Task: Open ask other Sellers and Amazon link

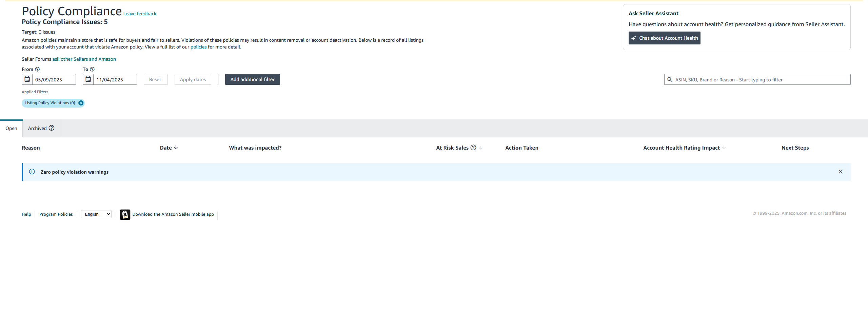Action: pyautogui.click(x=84, y=59)
